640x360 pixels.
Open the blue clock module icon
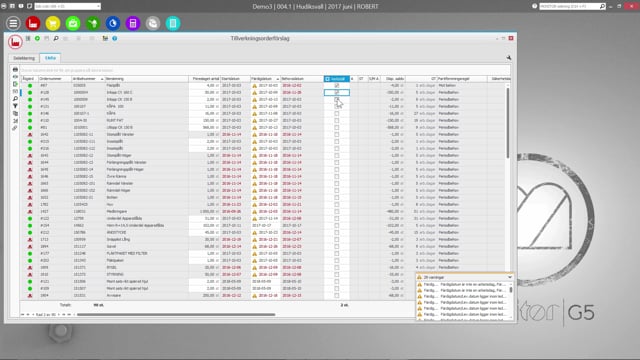point(113,23)
